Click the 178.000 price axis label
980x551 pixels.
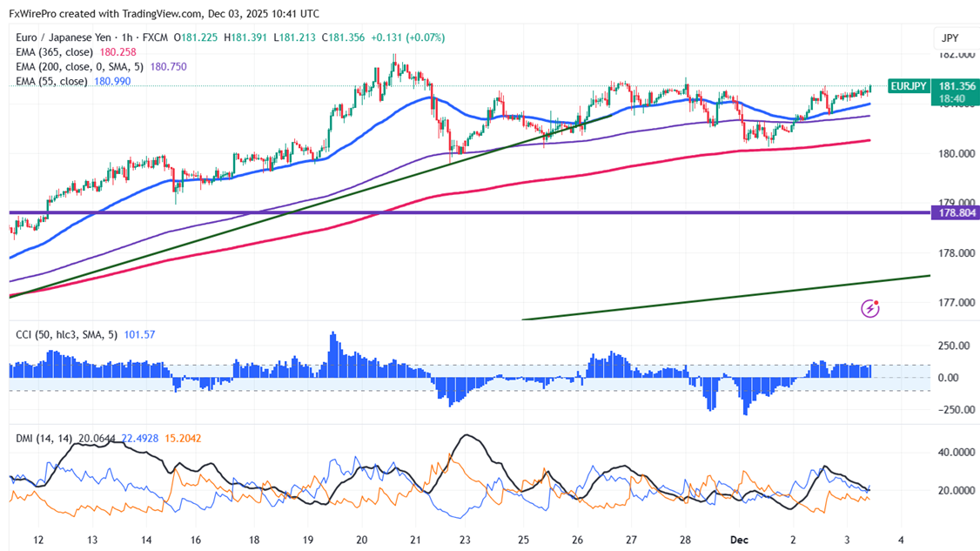(x=957, y=253)
